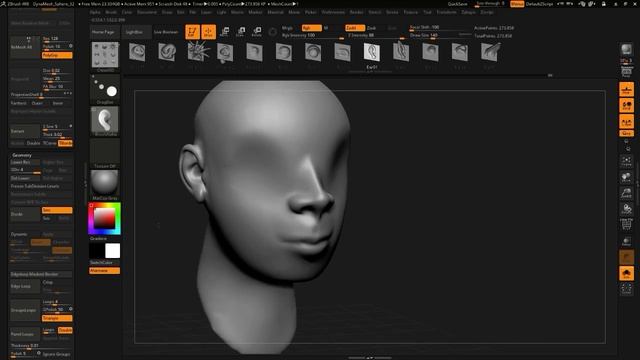Viewport: 640px width, 360px height.
Task: Adjust the Focal Shift slider
Action: 440,28
